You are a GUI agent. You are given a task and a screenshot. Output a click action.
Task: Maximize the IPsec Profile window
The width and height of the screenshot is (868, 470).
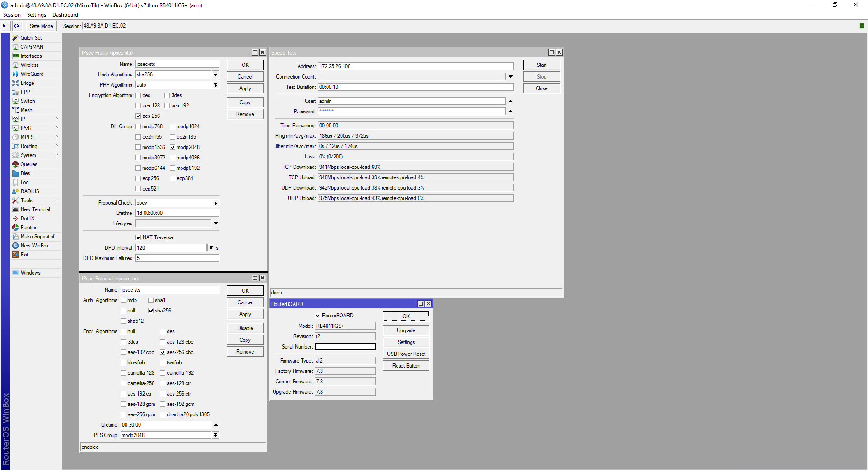pyautogui.click(x=255, y=52)
